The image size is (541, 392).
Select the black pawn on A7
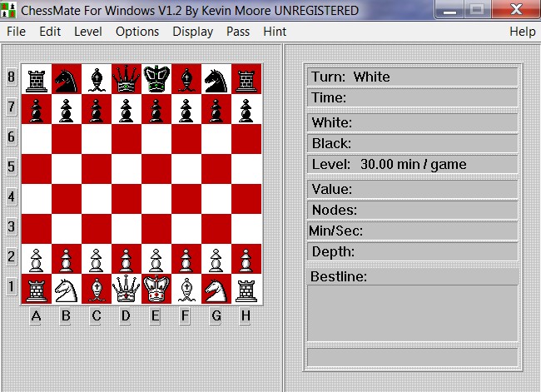(x=37, y=109)
